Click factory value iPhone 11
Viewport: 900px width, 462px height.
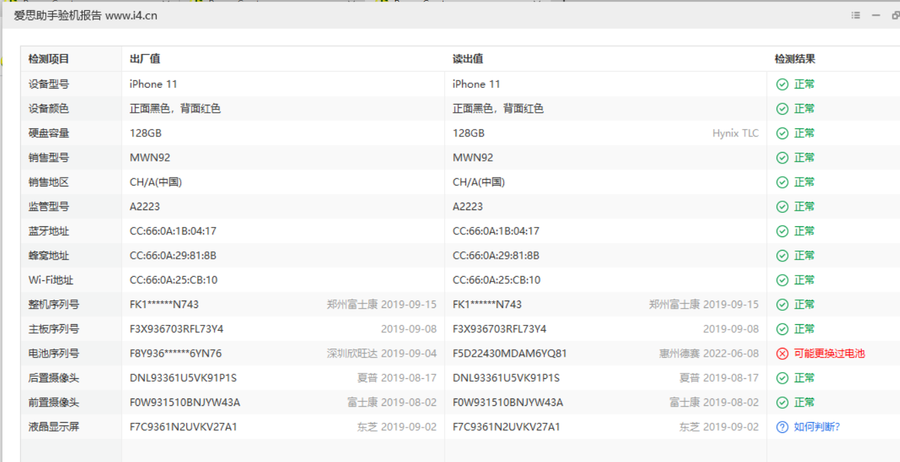(153, 84)
